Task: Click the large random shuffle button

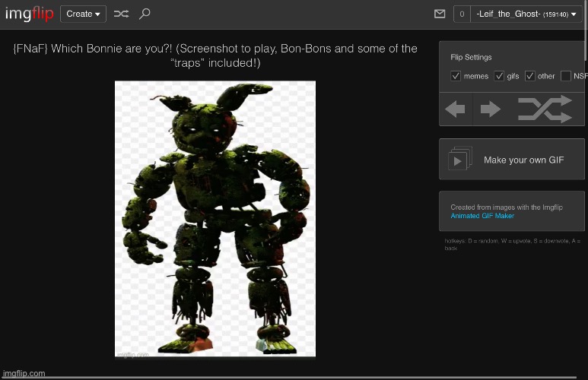Action: pos(545,109)
